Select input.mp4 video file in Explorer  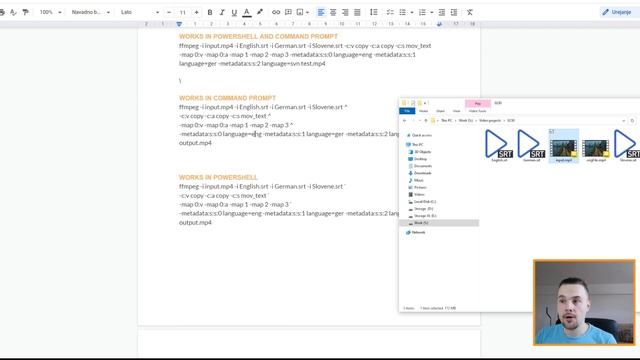564,146
